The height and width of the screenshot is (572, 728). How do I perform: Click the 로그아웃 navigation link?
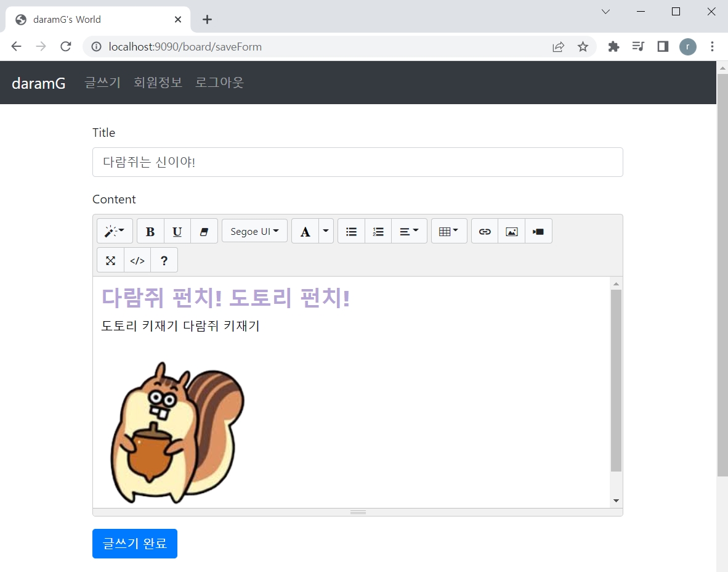tap(219, 83)
